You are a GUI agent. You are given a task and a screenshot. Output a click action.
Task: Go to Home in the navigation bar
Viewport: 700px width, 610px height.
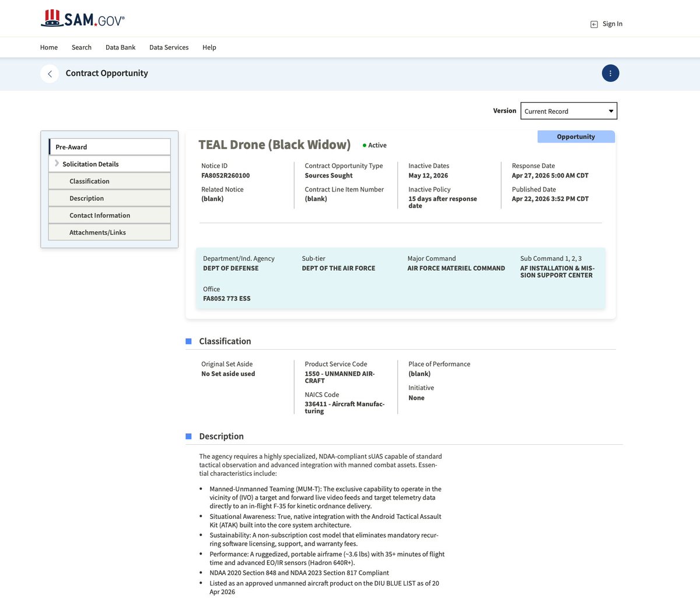click(49, 47)
